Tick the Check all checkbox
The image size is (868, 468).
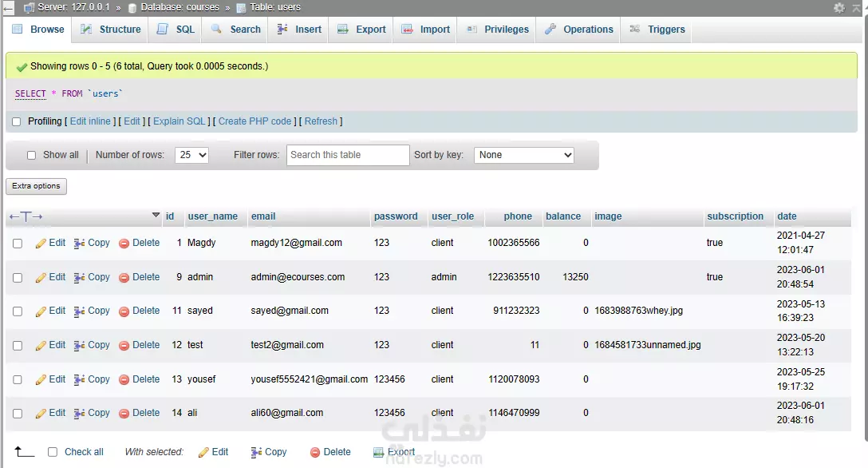[x=53, y=453]
